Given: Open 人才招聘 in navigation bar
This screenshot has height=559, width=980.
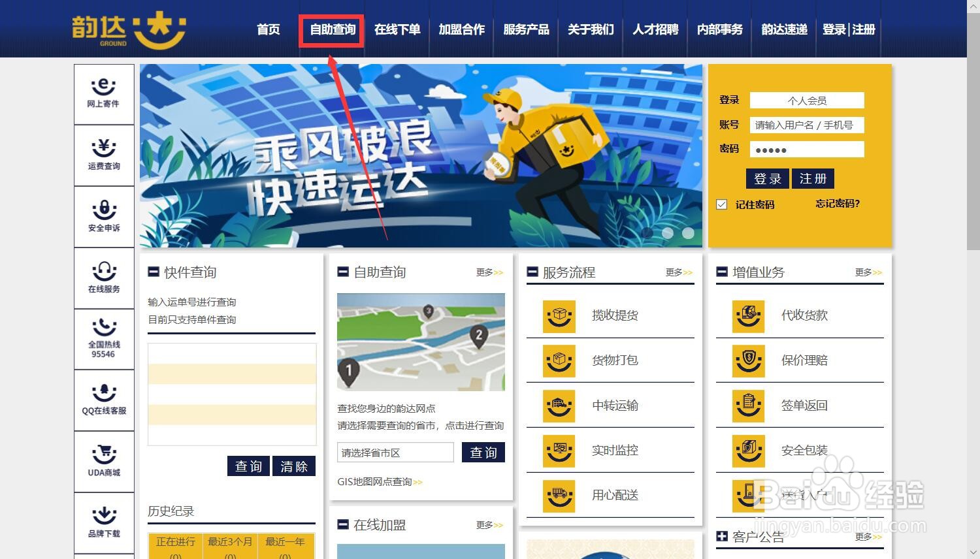Looking at the screenshot, I should [x=655, y=29].
